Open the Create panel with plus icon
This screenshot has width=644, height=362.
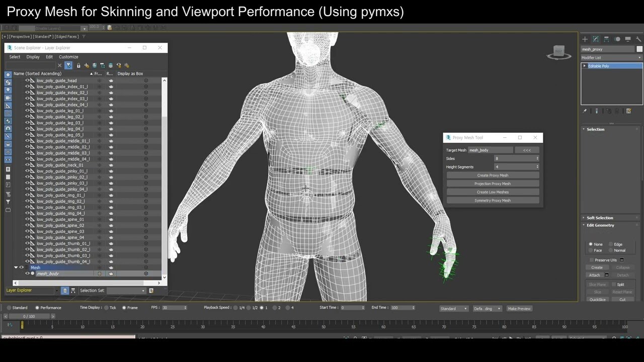pyautogui.click(x=585, y=39)
